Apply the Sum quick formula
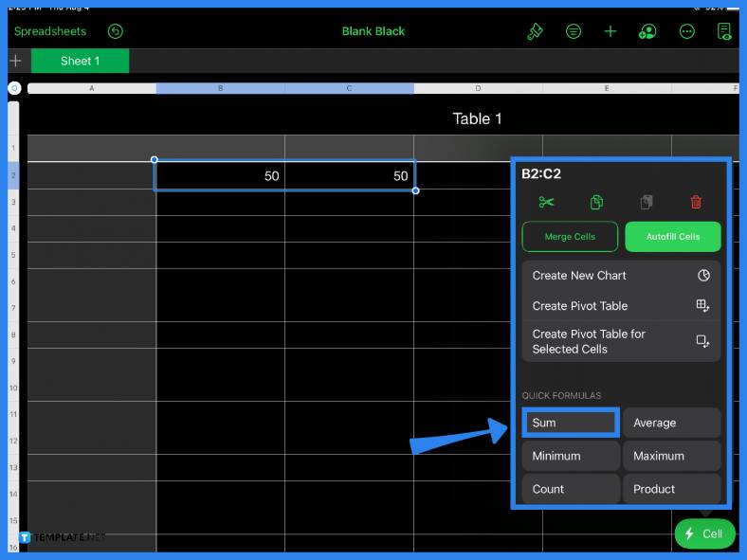The width and height of the screenshot is (747, 560). click(x=571, y=423)
